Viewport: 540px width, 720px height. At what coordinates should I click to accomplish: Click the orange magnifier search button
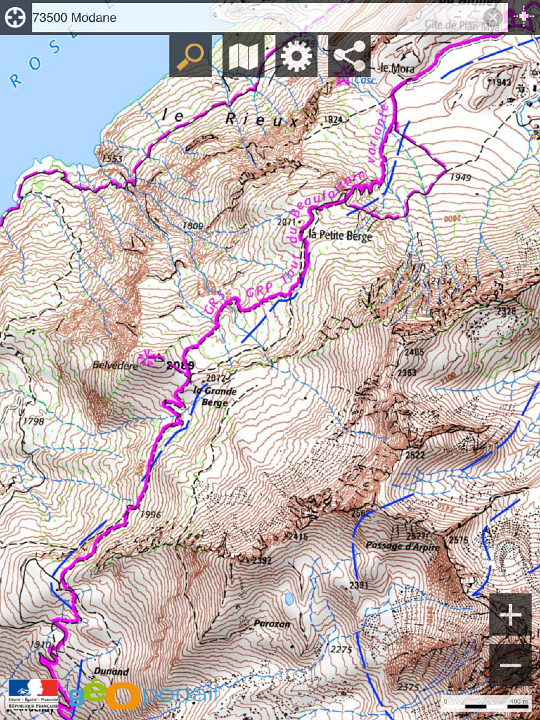coord(191,56)
